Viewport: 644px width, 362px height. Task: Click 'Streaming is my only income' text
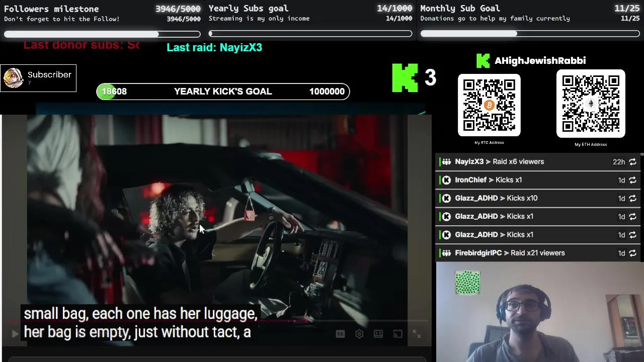(259, 19)
